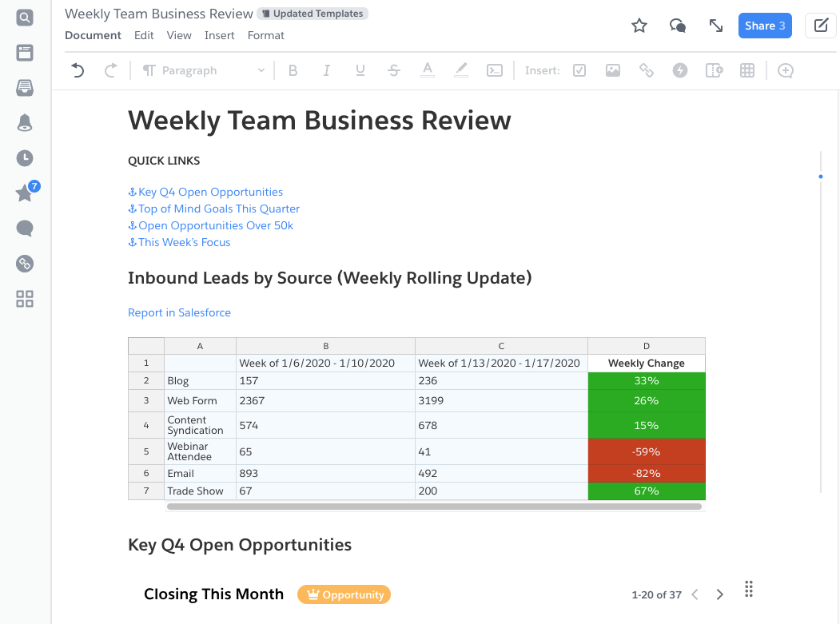The image size is (840, 624).
Task: Insert an image from the toolbar
Action: tap(612, 70)
